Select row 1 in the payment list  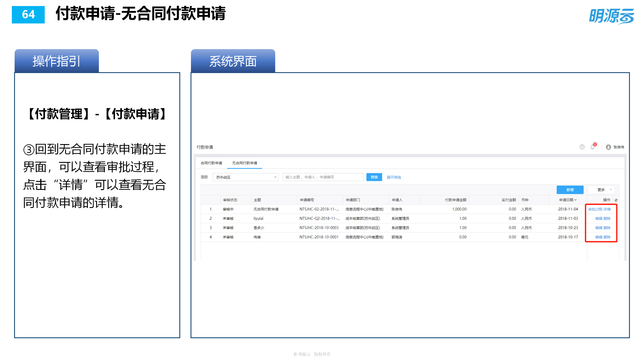click(x=211, y=209)
